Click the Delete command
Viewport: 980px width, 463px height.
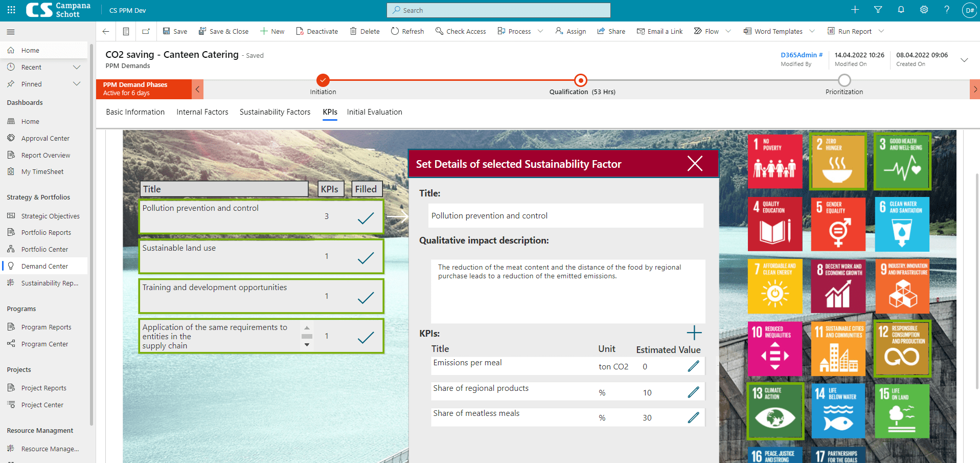364,31
